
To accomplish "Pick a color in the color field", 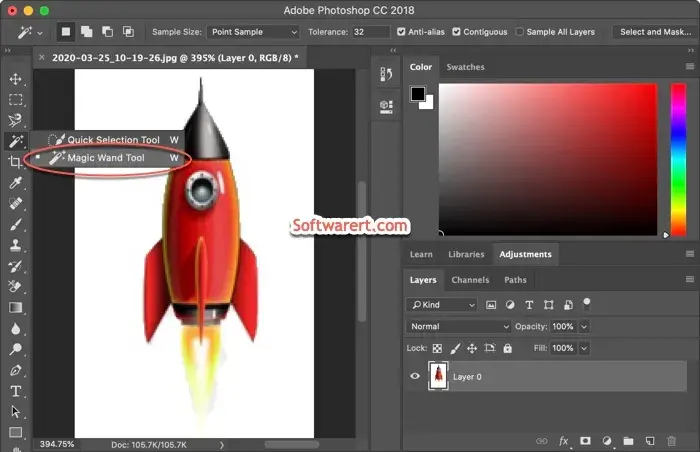I will [548, 159].
